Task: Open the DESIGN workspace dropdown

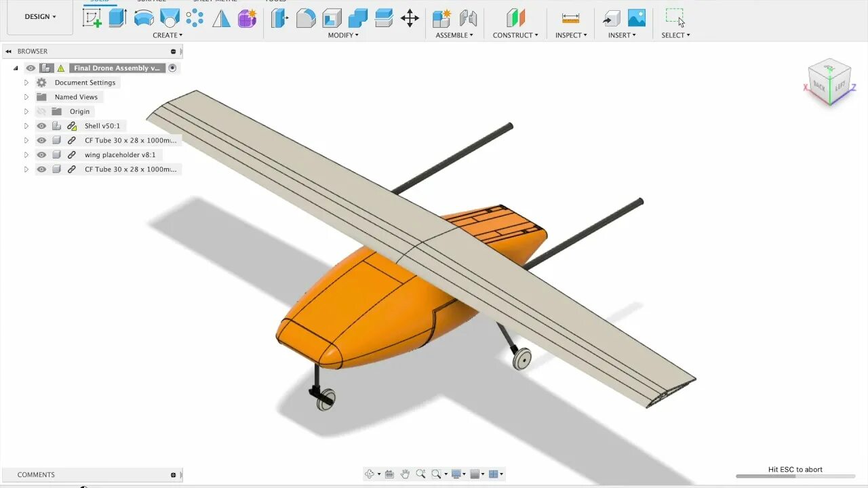Action: click(40, 16)
